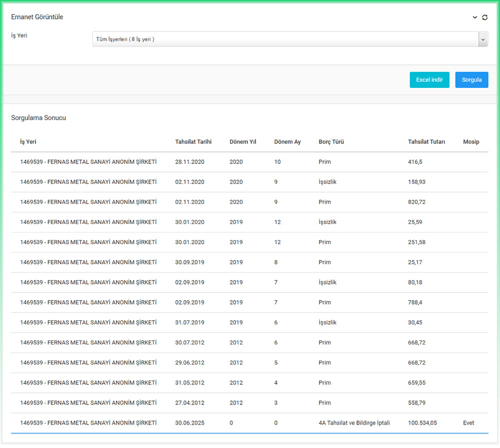Screen dimensions: 500x448
Task: Select the row dated 28.11.2020
Action: [x=189, y=162]
